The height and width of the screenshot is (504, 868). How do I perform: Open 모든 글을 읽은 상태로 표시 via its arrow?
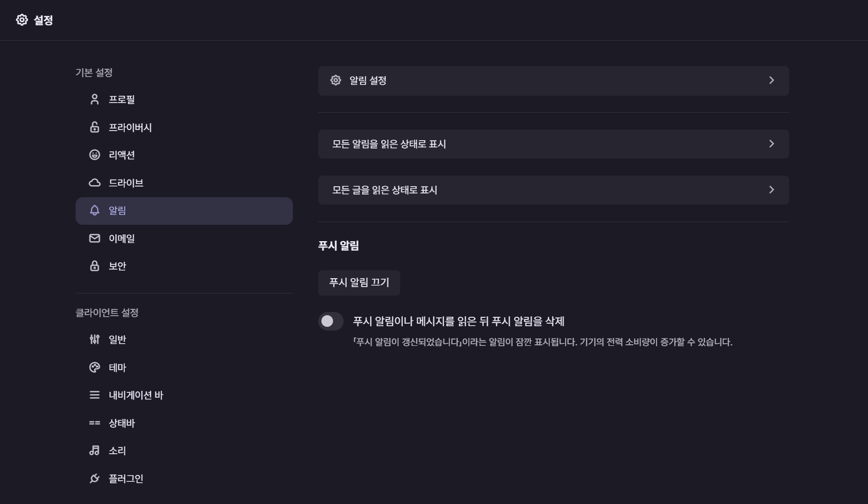pos(771,190)
